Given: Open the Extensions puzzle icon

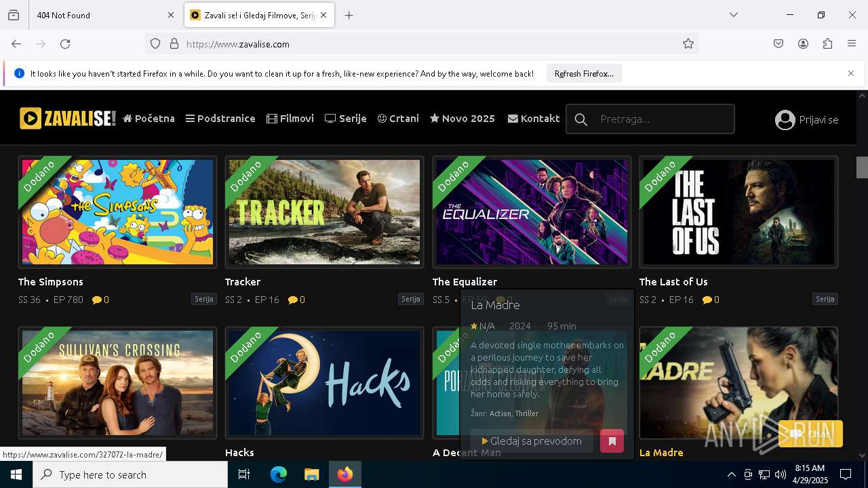Looking at the screenshot, I should pos(827,44).
